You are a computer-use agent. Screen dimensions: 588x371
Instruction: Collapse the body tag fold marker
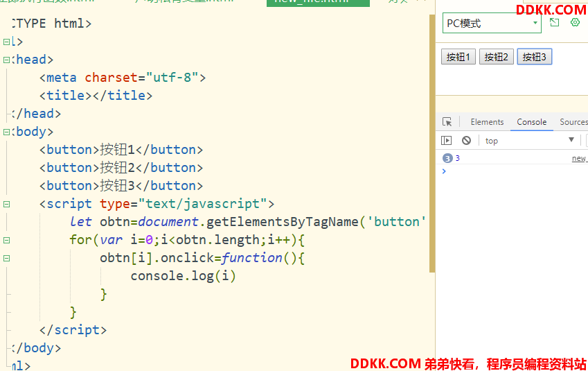tap(6, 132)
